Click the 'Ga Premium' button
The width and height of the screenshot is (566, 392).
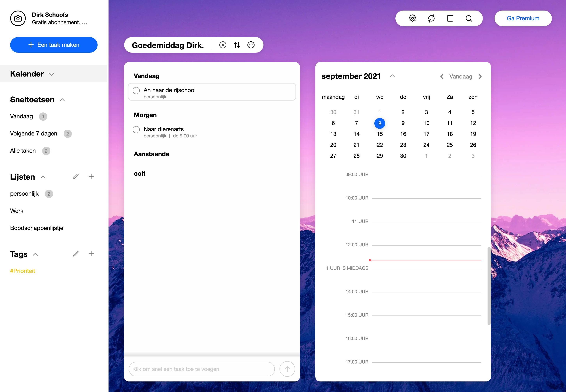click(523, 18)
